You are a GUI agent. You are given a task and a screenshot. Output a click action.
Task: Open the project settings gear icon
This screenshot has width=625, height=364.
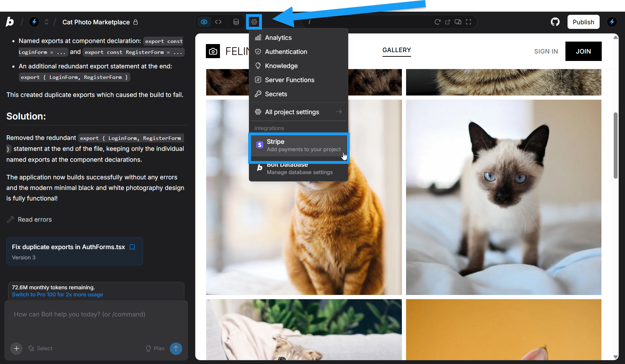click(x=254, y=22)
